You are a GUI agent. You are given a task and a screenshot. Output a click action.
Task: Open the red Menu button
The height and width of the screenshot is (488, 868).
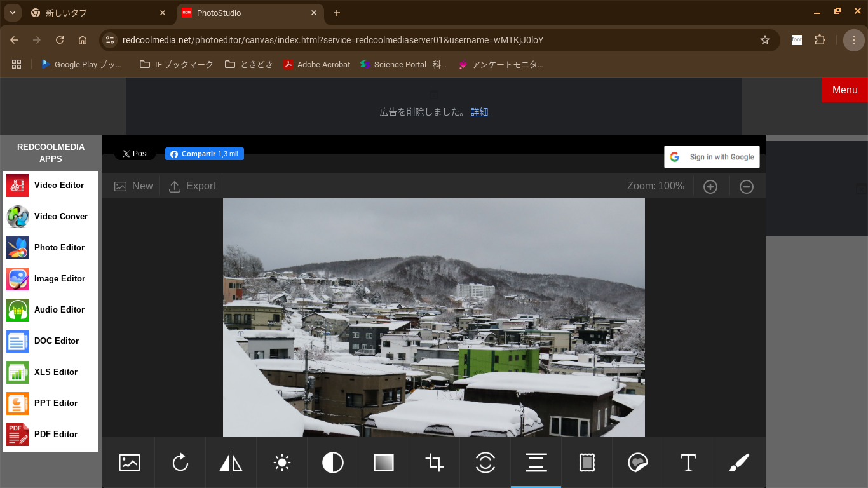click(x=844, y=90)
